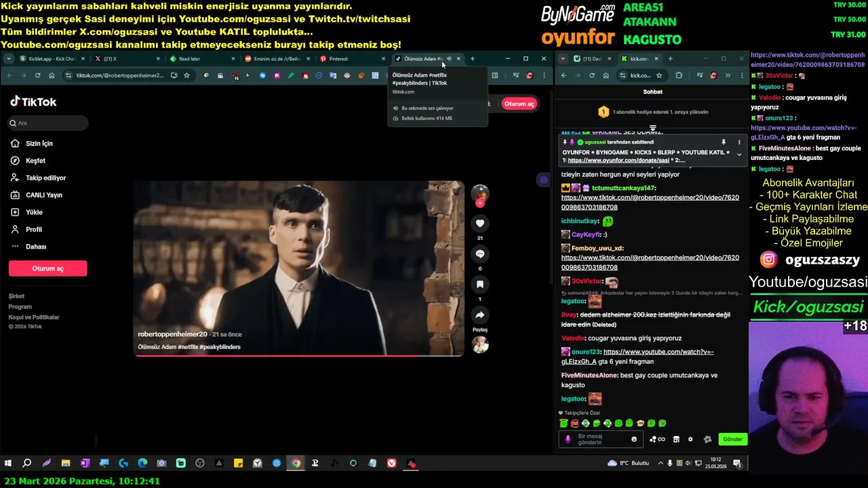868x488 pixels.
Task: Focus the TikTok Ara search field
Action: pos(47,123)
